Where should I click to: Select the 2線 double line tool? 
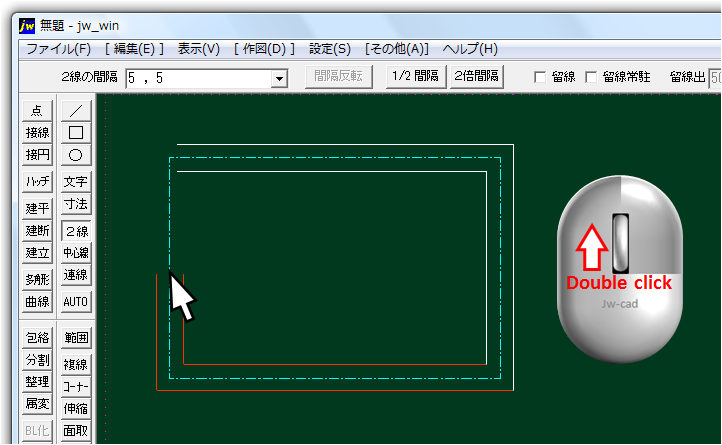pyautogui.click(x=76, y=231)
